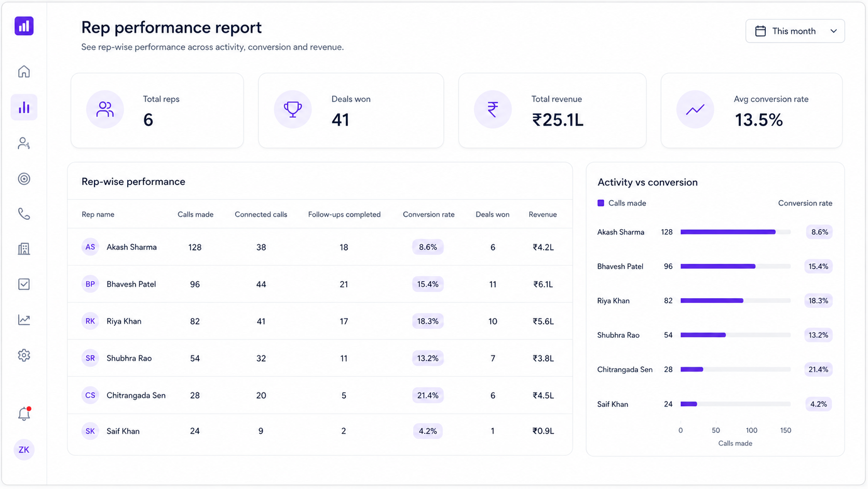
Task: Click Bhavesh Patel's calls bar in chart
Action: click(718, 267)
